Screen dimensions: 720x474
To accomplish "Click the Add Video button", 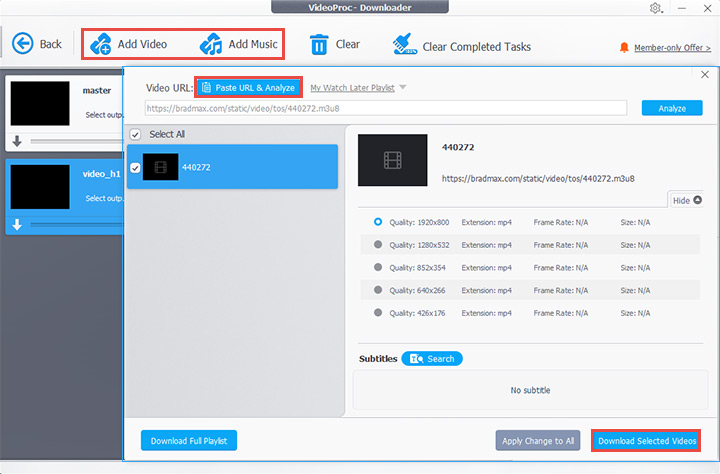I will 129,44.
